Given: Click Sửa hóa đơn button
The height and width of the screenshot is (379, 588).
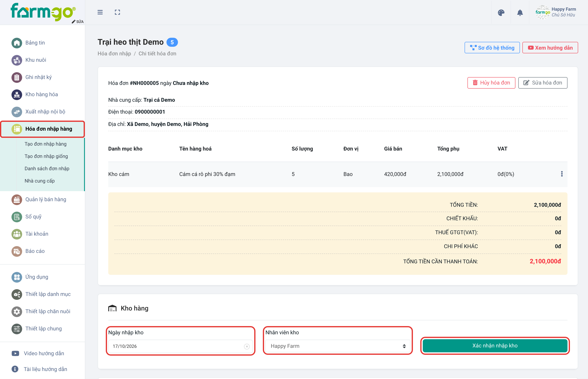Looking at the screenshot, I should pyautogui.click(x=542, y=83).
